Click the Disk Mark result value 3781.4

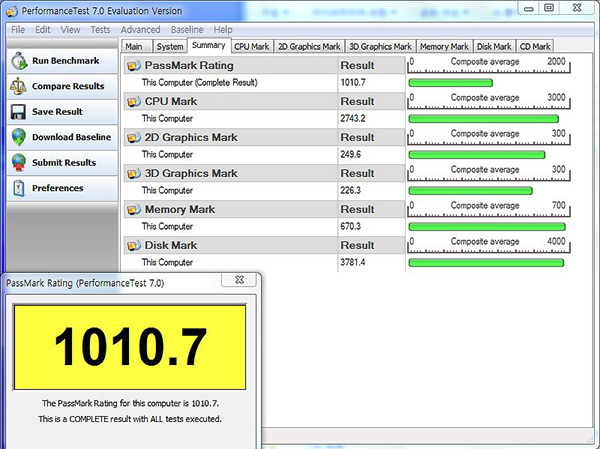click(353, 263)
